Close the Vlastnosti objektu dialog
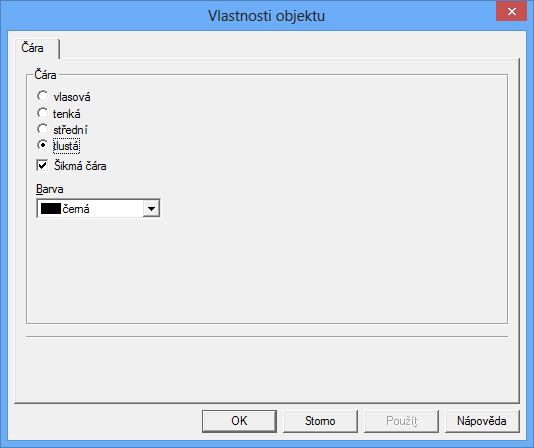534x448 pixels. [511, 12]
